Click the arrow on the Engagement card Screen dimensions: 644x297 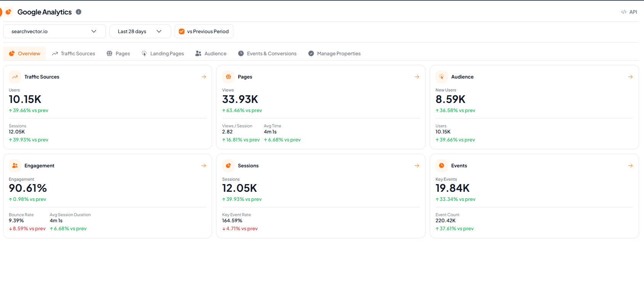204,165
